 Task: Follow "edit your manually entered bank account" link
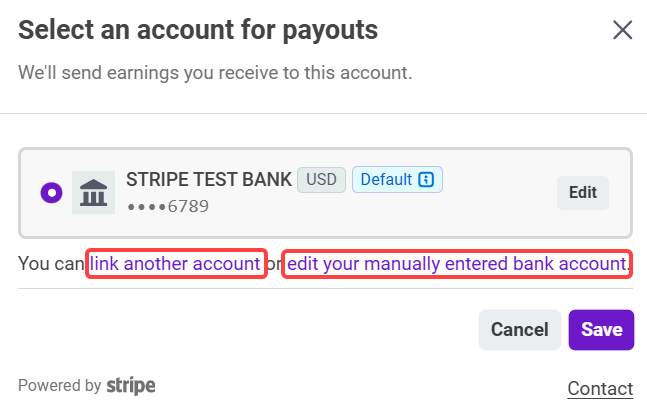coord(456,264)
